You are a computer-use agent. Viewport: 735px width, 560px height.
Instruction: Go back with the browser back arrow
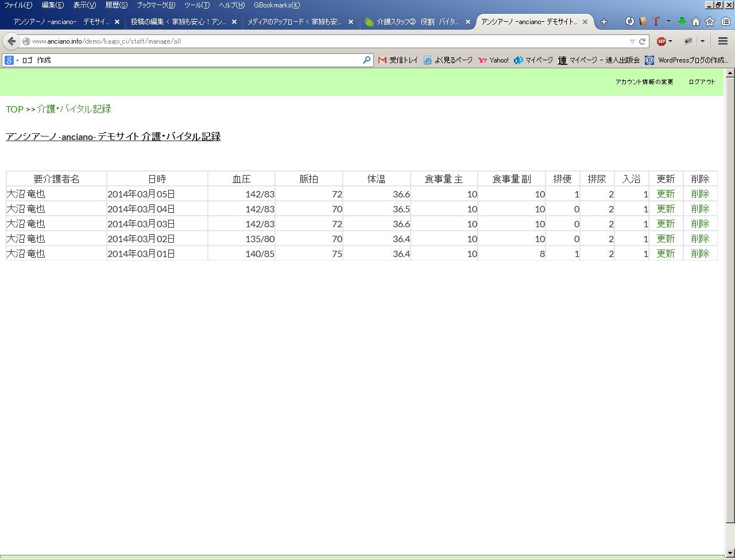coord(11,41)
